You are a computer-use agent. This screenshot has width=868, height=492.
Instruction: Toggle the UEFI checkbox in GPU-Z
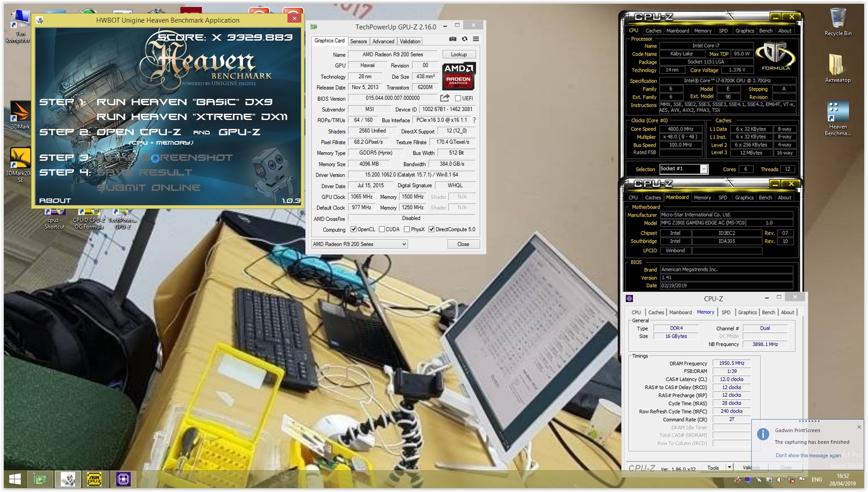pyautogui.click(x=458, y=98)
